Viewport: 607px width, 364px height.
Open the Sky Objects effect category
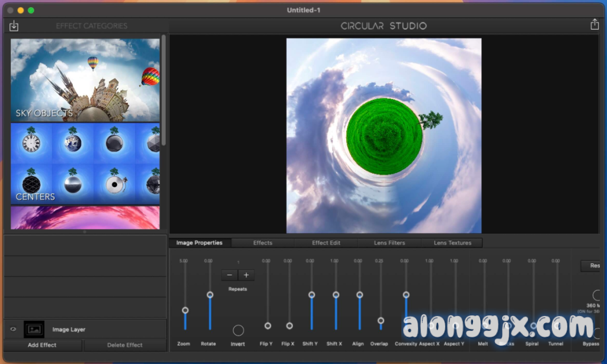(85, 80)
